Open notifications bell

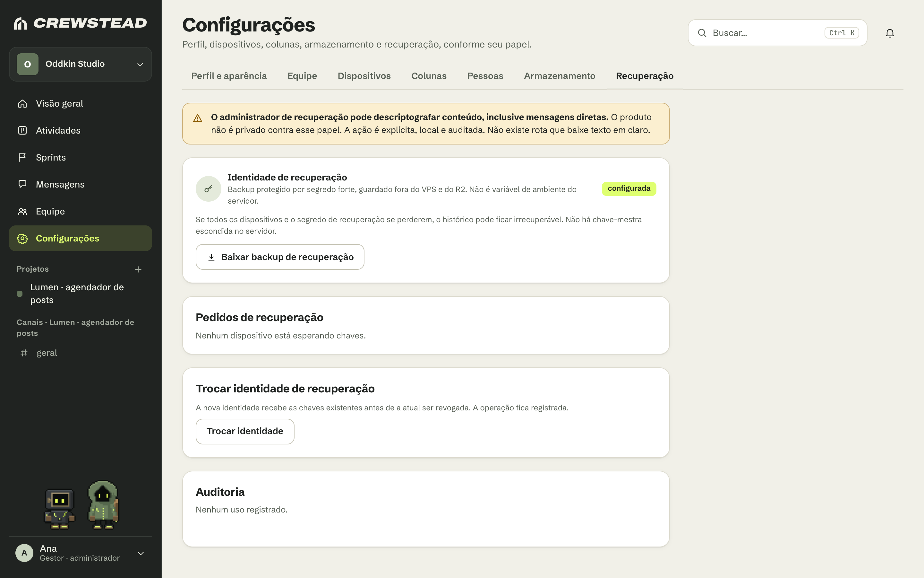click(890, 33)
